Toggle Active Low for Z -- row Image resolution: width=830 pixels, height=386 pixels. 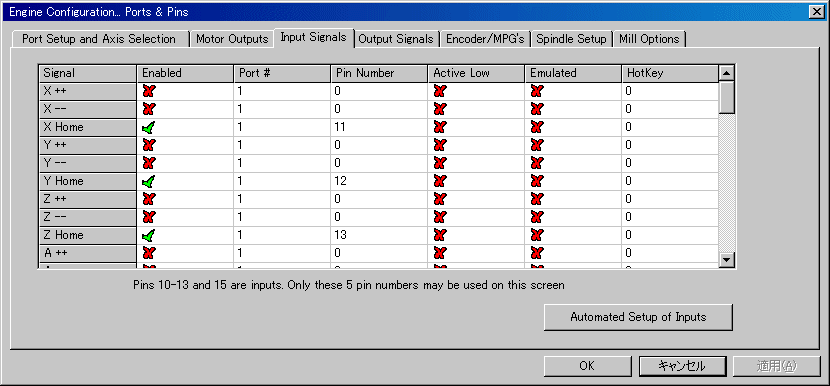[439, 217]
